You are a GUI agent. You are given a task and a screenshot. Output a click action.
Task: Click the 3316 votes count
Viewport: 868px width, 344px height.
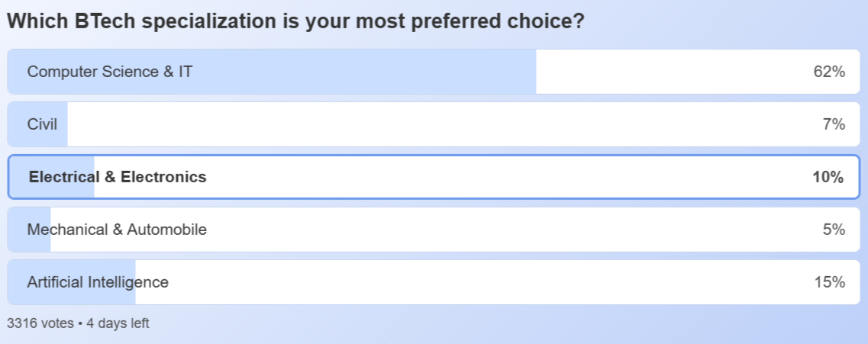pyautogui.click(x=40, y=323)
